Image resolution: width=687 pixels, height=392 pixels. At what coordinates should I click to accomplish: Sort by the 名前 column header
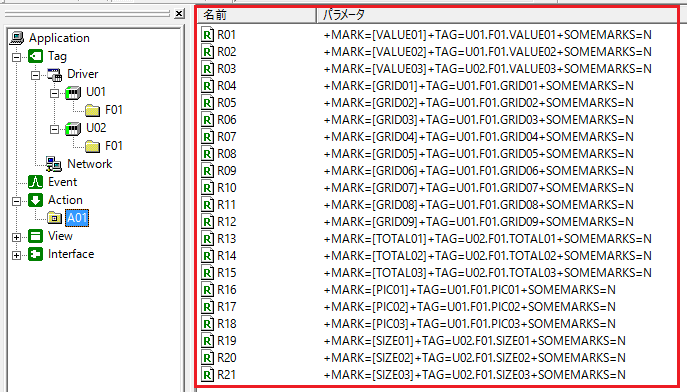[257, 15]
